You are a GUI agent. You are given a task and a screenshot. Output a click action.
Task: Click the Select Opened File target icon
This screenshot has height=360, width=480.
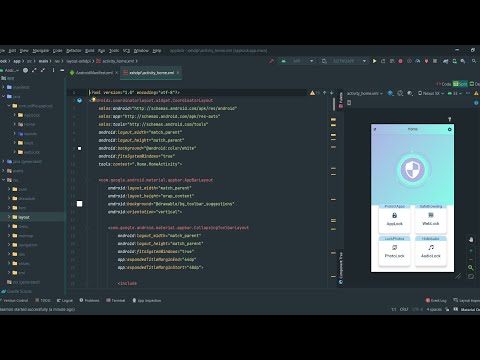[25, 70]
